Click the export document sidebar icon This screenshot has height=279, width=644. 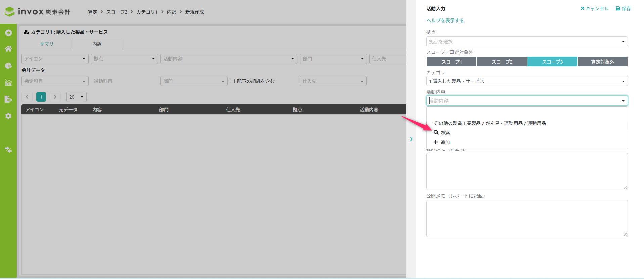tap(8, 99)
